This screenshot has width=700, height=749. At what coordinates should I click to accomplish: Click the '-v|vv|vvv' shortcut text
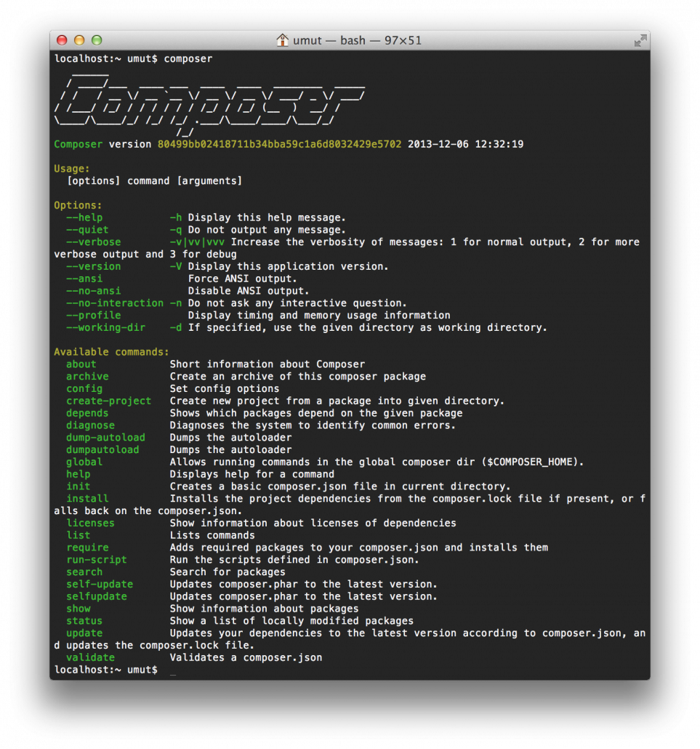click(197, 242)
